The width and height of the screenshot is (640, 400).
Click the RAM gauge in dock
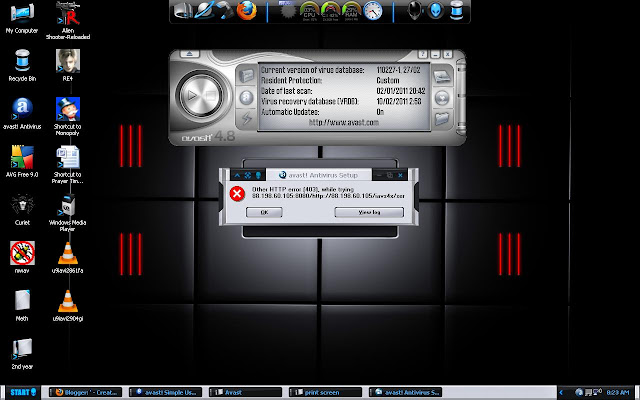click(351, 11)
